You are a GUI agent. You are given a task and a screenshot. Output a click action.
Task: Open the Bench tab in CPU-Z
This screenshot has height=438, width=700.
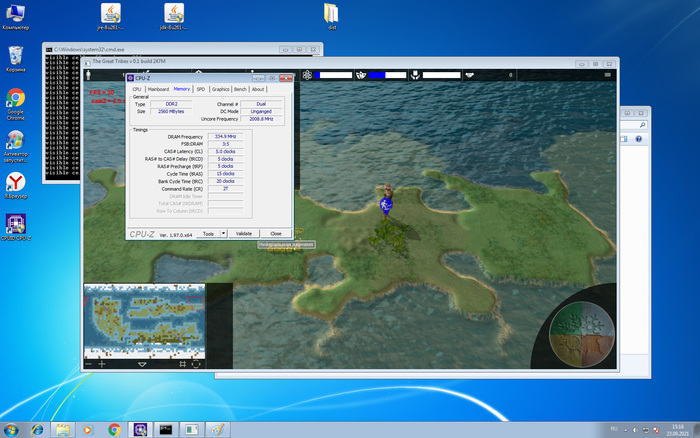pyautogui.click(x=240, y=89)
